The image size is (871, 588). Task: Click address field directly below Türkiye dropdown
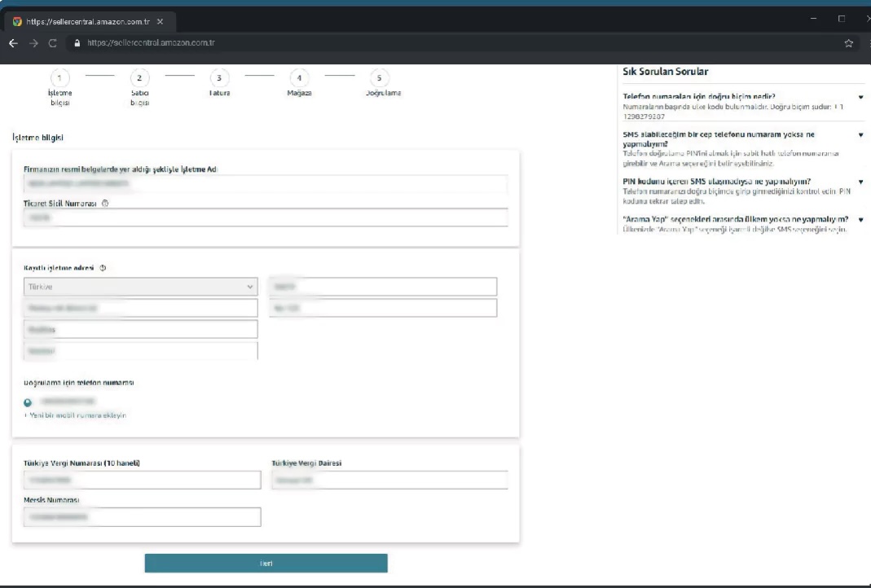pos(140,308)
